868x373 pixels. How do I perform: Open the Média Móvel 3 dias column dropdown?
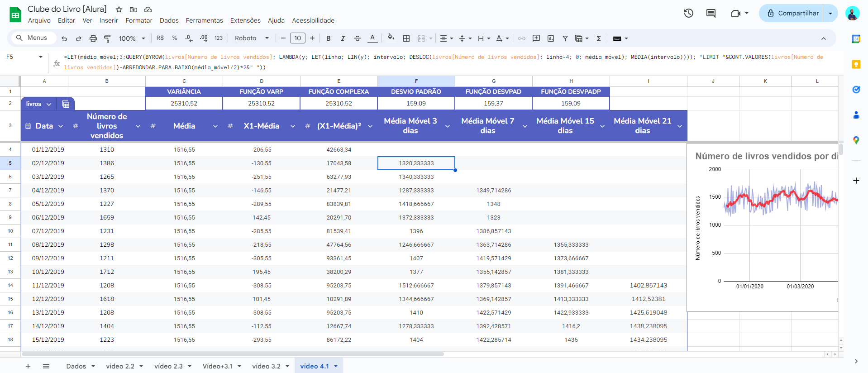448,126
